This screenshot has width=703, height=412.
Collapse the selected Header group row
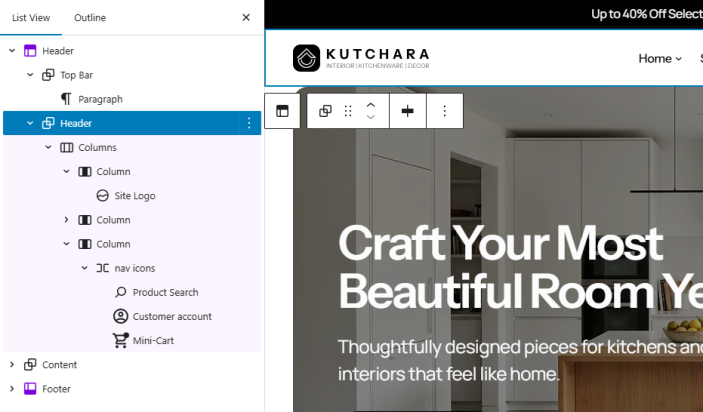(x=30, y=123)
